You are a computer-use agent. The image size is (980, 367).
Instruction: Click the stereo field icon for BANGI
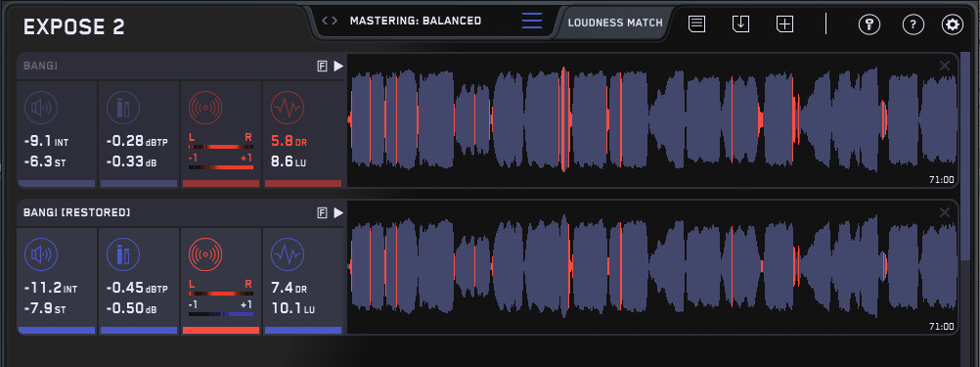[205, 108]
